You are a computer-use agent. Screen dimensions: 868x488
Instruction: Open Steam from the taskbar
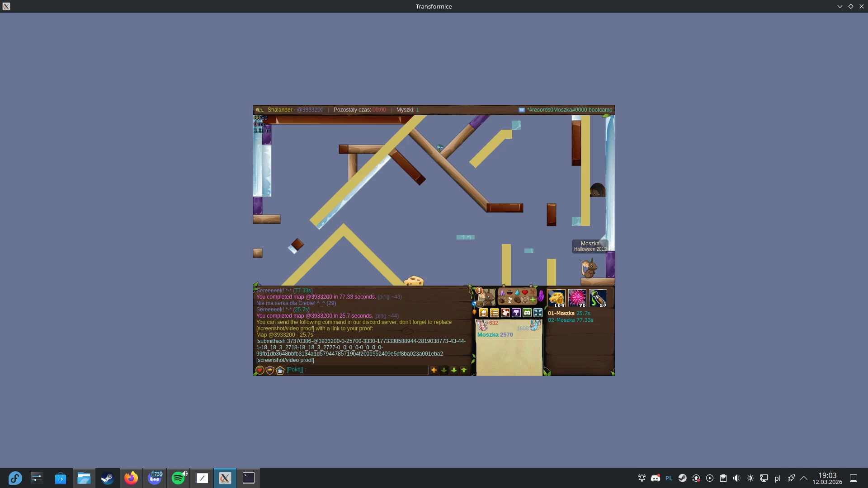pos(107,478)
